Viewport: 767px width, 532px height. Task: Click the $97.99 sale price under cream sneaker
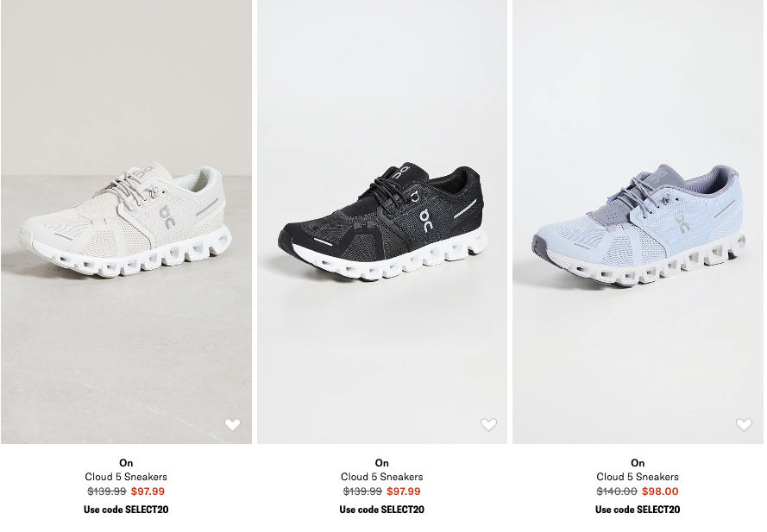point(148,491)
